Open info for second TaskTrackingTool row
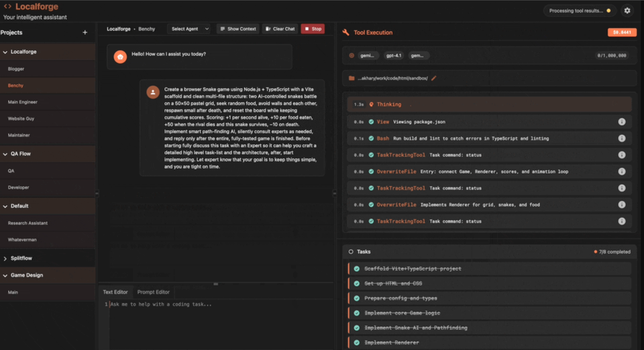 [622, 188]
